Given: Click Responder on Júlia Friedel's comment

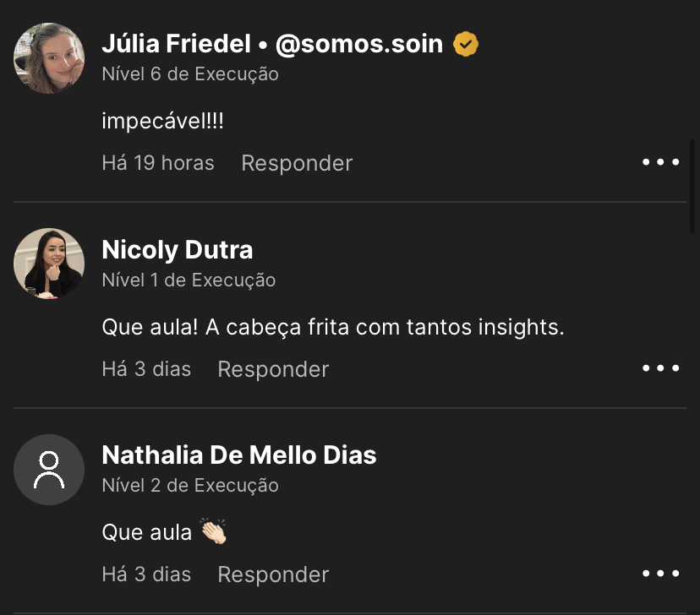Looking at the screenshot, I should (x=296, y=162).
